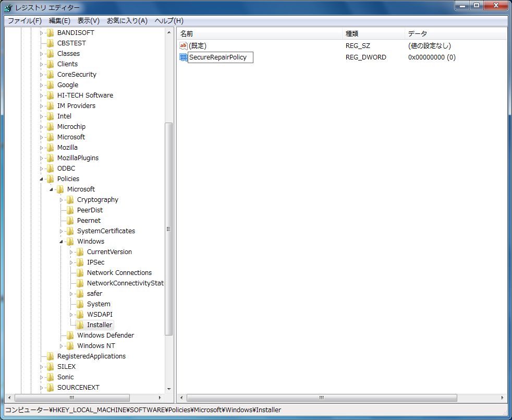Image resolution: width=512 pixels, height=420 pixels.
Task: Click the (値の設定なし) data cell
Action: tap(430, 46)
